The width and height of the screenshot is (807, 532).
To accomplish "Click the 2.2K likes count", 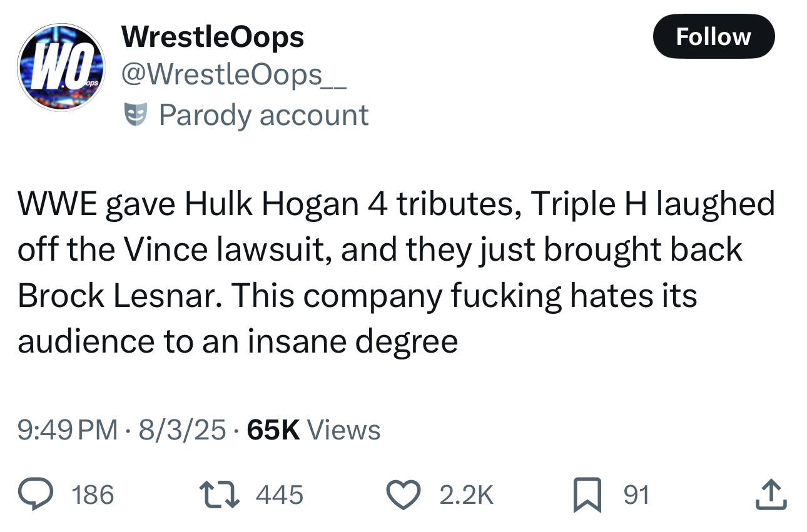I will point(467,495).
